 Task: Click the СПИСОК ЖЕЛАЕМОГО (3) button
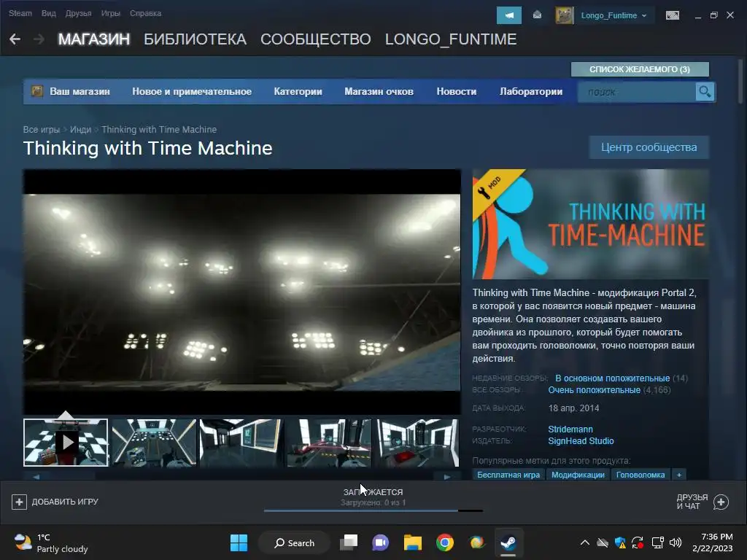coord(640,69)
